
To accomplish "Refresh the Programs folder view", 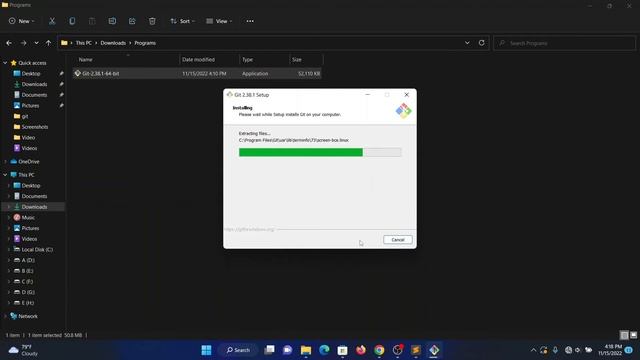I will tap(482, 43).
